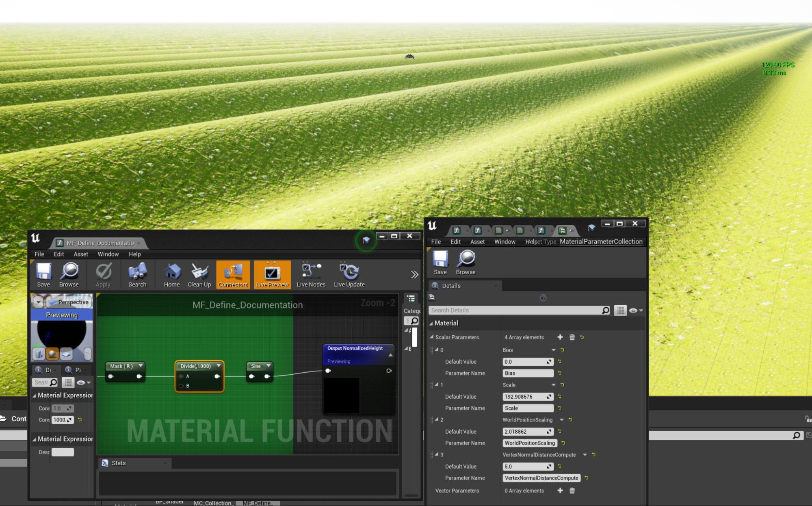Image resolution: width=812 pixels, height=506 pixels.
Task: Click the Clean Up toolbar icon
Action: [x=199, y=275]
